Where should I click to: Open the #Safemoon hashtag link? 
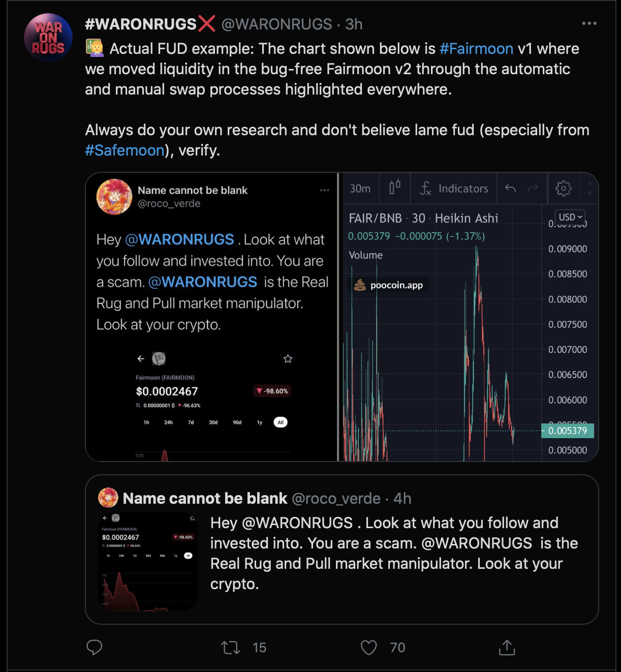coord(125,150)
